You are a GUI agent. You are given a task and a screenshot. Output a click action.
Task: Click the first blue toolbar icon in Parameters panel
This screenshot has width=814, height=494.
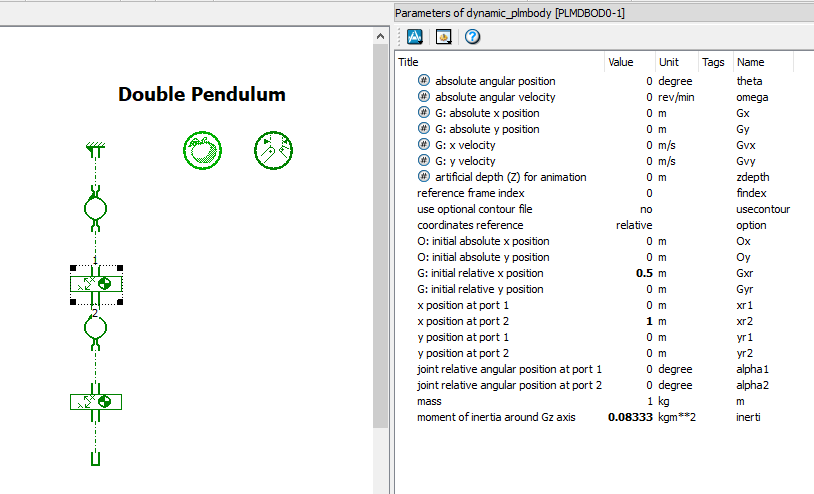click(415, 37)
